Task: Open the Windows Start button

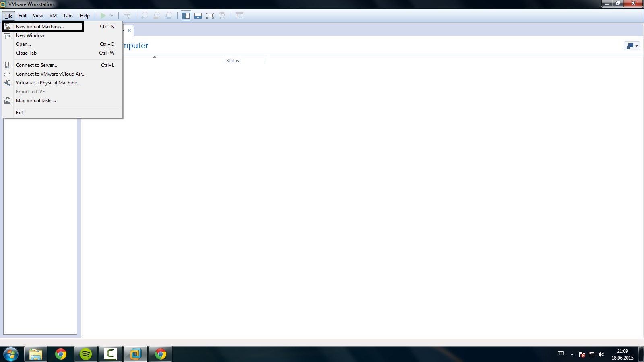Action: click(11, 354)
